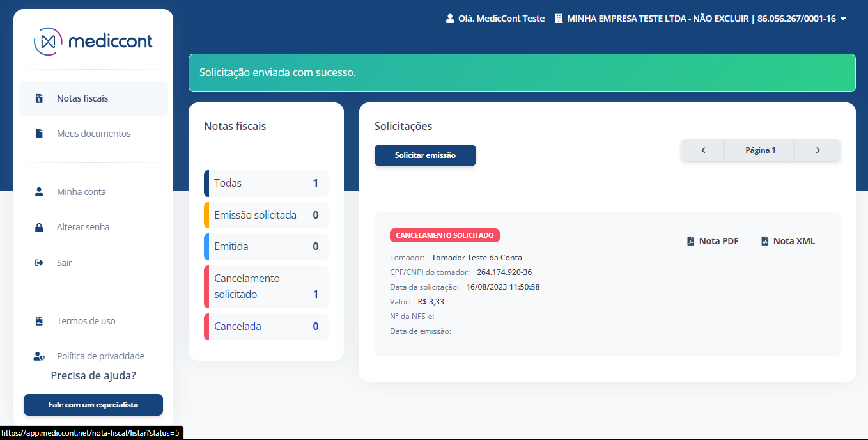The width and height of the screenshot is (868, 440).
Task: Click the mediccont logo
Action: (x=93, y=42)
